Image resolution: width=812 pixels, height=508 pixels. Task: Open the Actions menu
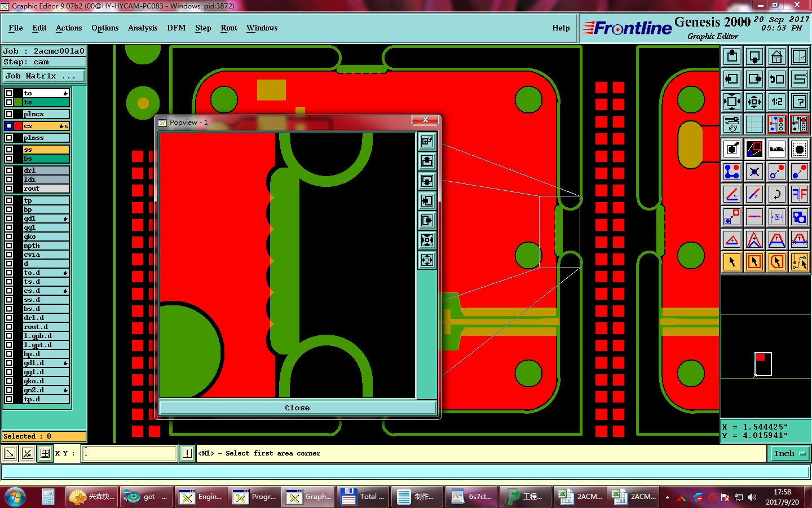[x=69, y=28]
